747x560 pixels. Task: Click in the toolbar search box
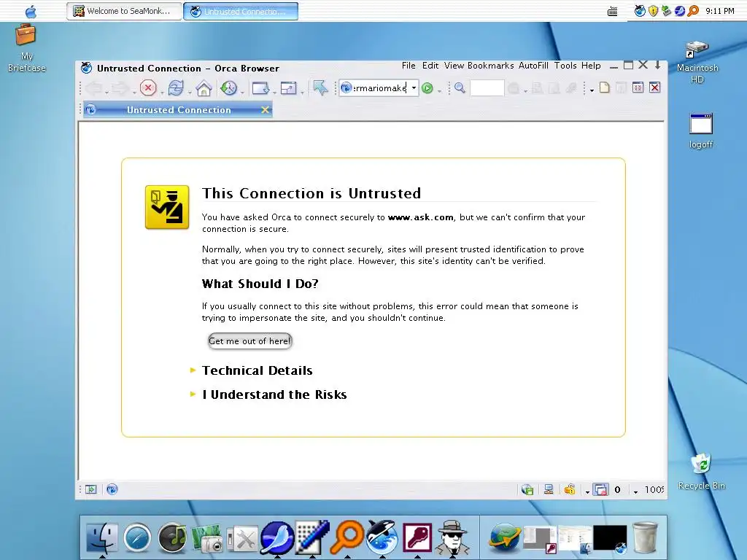coord(487,88)
